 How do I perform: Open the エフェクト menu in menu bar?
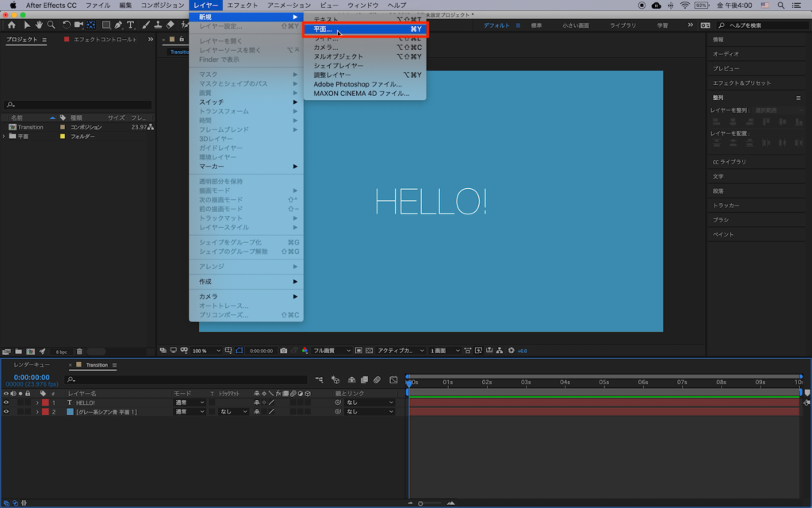pos(243,6)
